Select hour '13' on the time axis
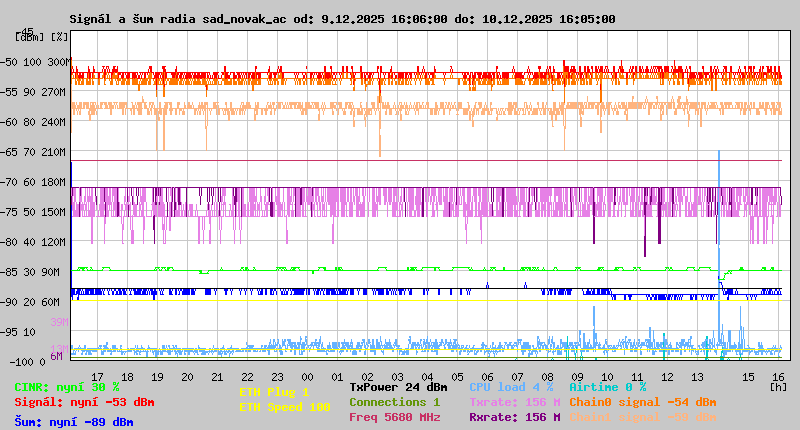This screenshot has width=800, height=430. (697, 377)
